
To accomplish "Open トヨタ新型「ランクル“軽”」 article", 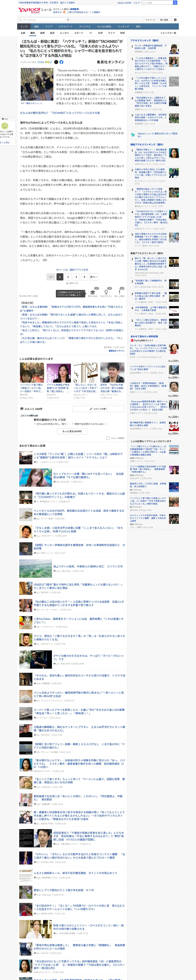I will tap(78, 455).
